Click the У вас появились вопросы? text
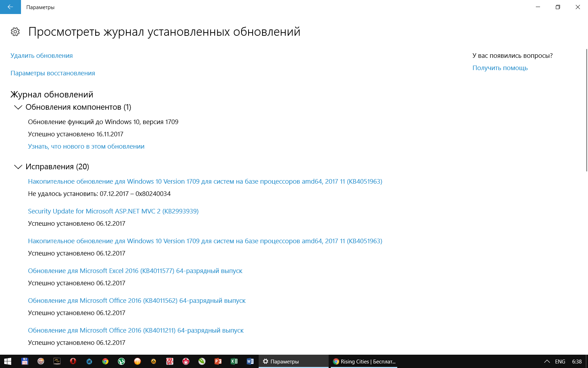588x368 pixels. coord(512,56)
